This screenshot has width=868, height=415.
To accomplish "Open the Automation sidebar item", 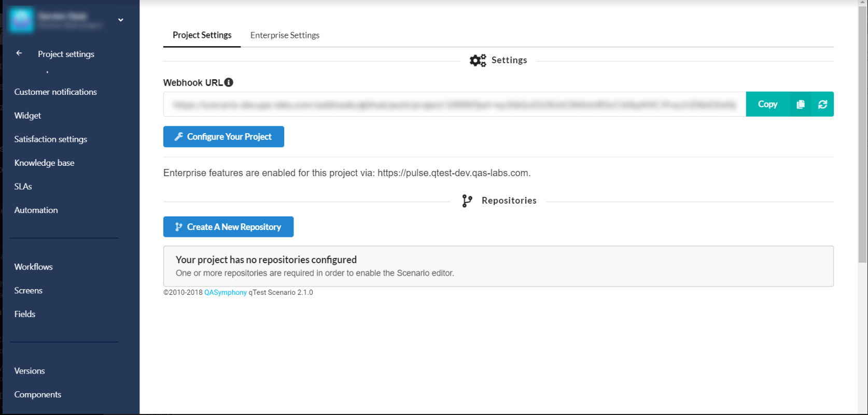I will tap(36, 210).
